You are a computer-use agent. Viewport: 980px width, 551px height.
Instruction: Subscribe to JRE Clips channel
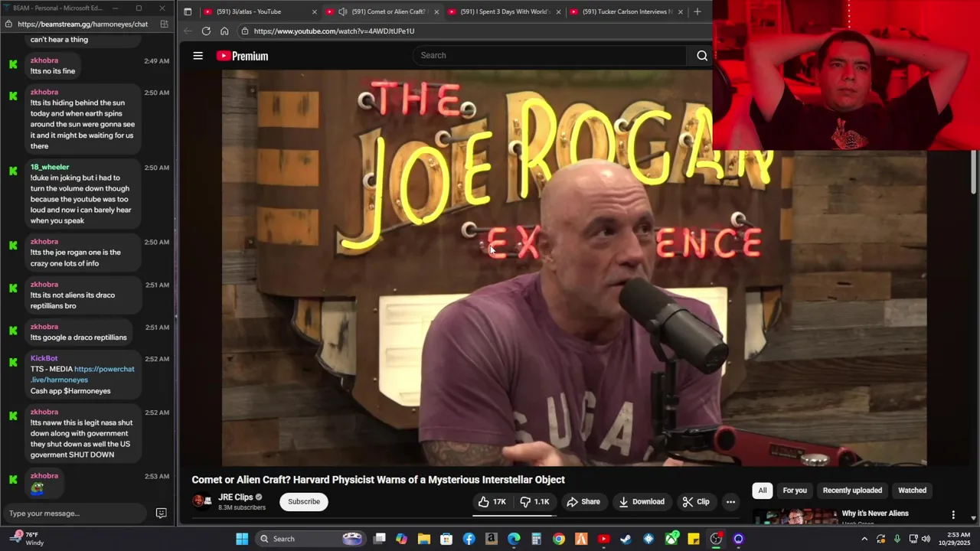click(304, 502)
